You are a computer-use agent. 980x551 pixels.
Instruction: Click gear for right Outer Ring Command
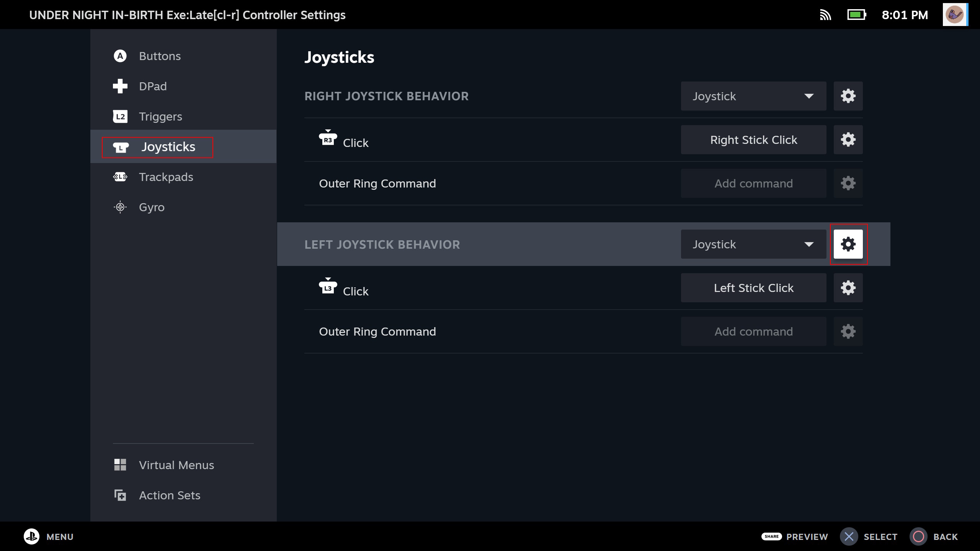click(x=848, y=183)
